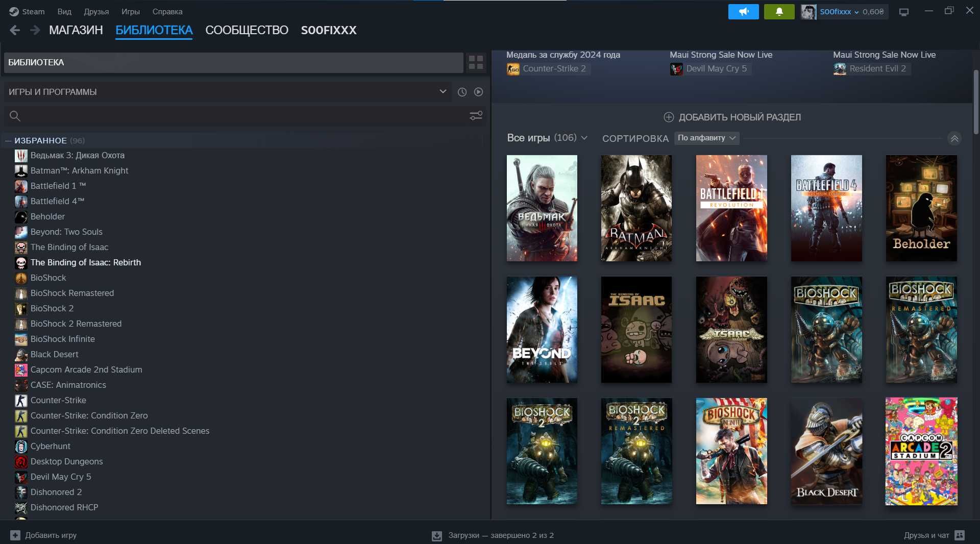
Task: Collapse the Favorites category
Action: click(8, 140)
